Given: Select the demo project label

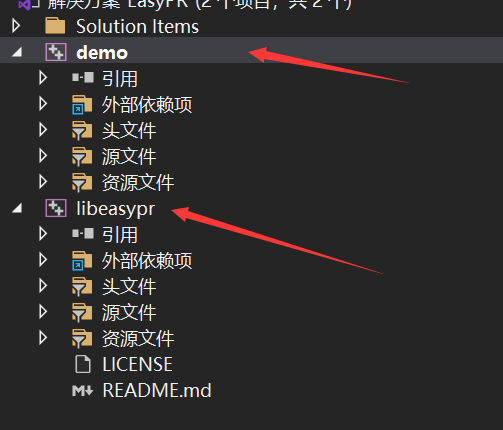Looking at the screenshot, I should click(102, 53).
